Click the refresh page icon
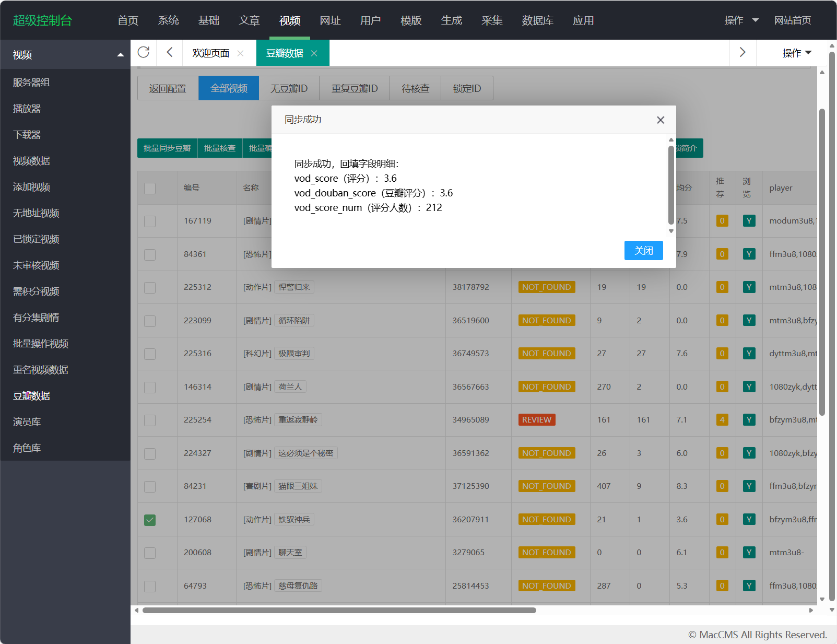Screen dimensions: 837x644 [x=144, y=52]
